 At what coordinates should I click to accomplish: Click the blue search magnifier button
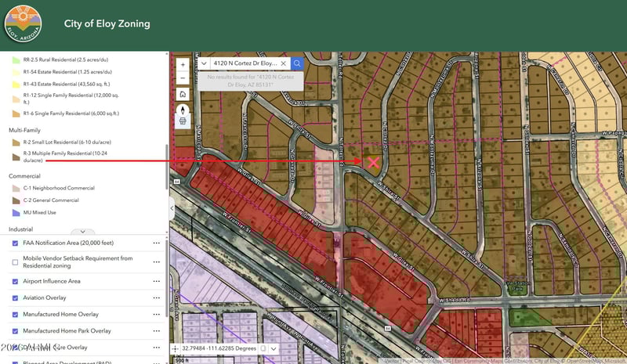point(298,63)
